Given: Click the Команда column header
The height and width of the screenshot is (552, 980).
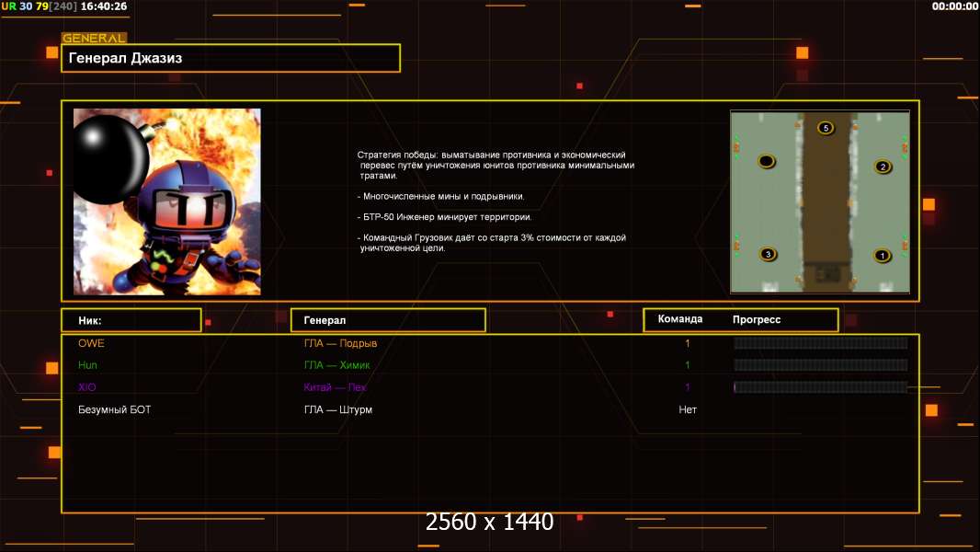Looking at the screenshot, I should click(x=680, y=319).
